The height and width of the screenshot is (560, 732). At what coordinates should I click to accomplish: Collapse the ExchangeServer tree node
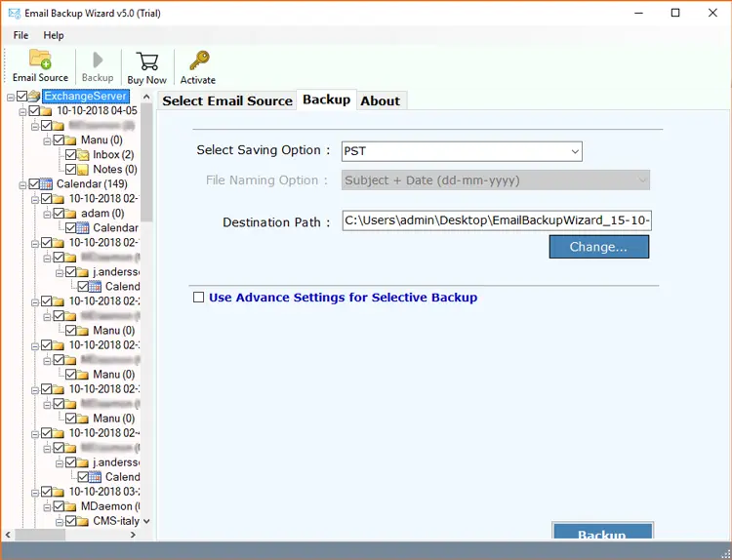tap(11, 97)
